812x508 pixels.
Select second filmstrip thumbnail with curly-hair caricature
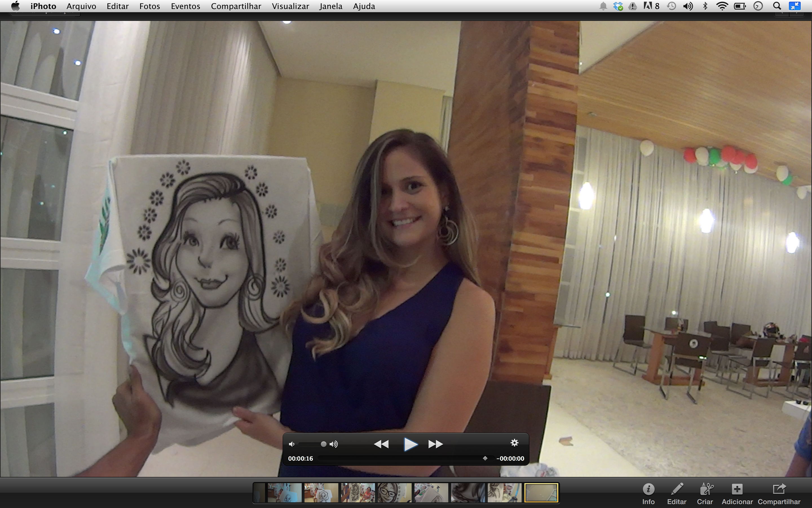[321, 492]
